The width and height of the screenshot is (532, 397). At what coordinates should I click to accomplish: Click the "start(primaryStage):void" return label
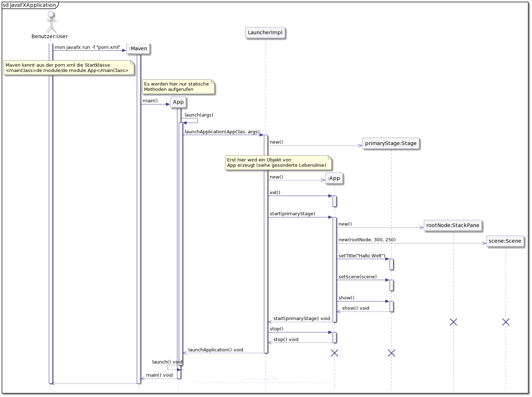(302, 319)
